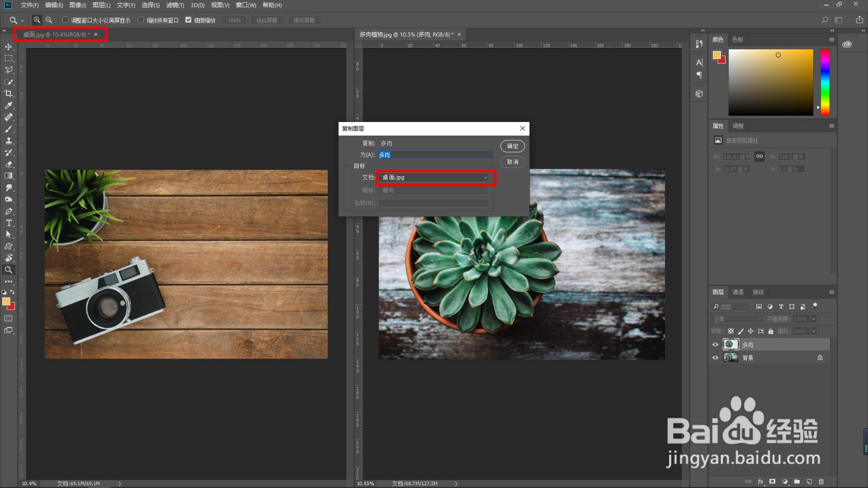The height and width of the screenshot is (488, 868).
Task: Select the Move tool
Action: (x=9, y=47)
